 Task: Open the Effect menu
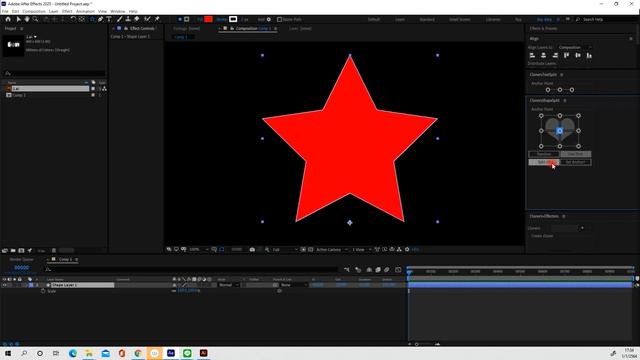click(67, 11)
